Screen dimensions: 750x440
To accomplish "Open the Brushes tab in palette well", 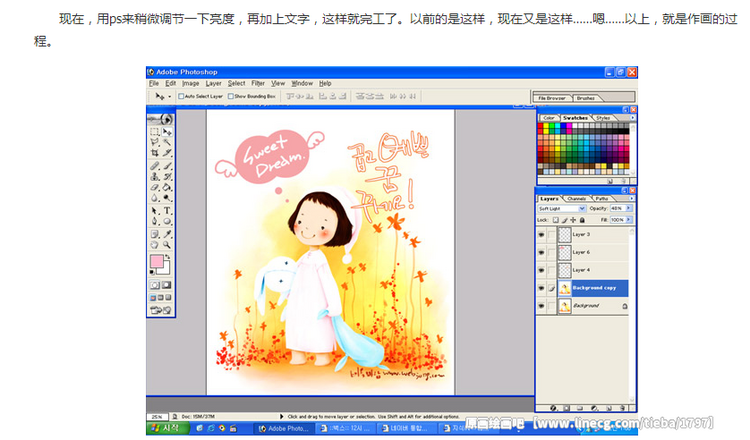I will (x=585, y=98).
